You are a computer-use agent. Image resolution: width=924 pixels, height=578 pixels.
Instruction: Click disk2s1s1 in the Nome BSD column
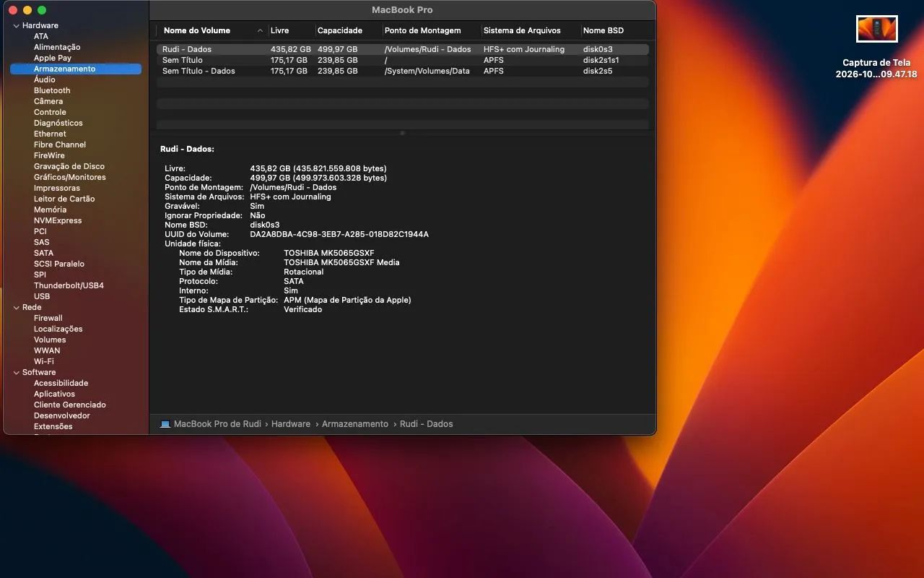pos(601,60)
